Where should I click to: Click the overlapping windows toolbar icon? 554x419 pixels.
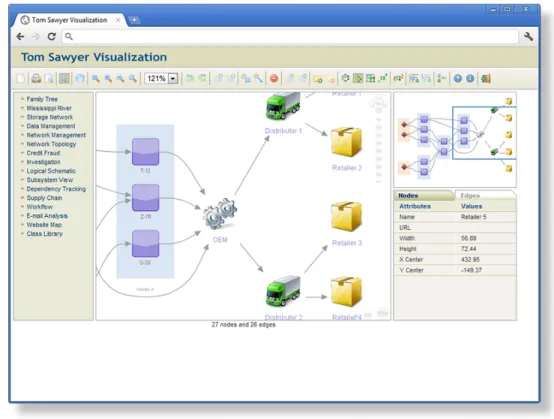point(246,78)
